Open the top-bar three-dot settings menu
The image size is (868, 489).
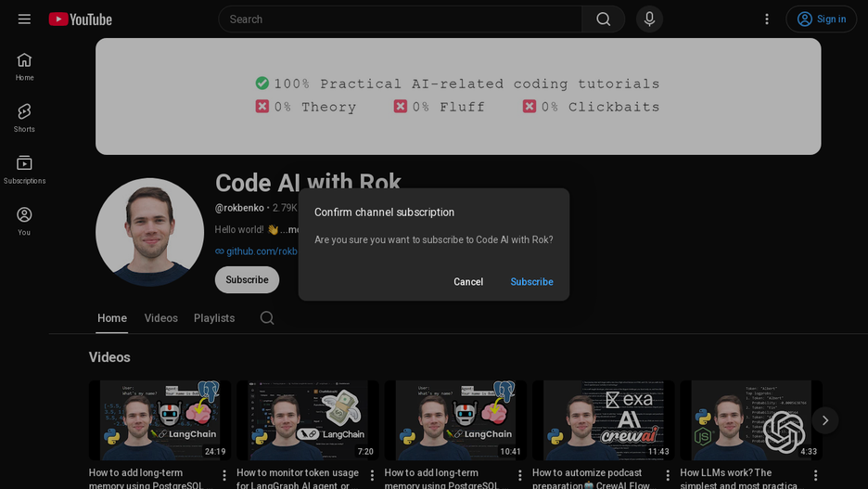767,19
